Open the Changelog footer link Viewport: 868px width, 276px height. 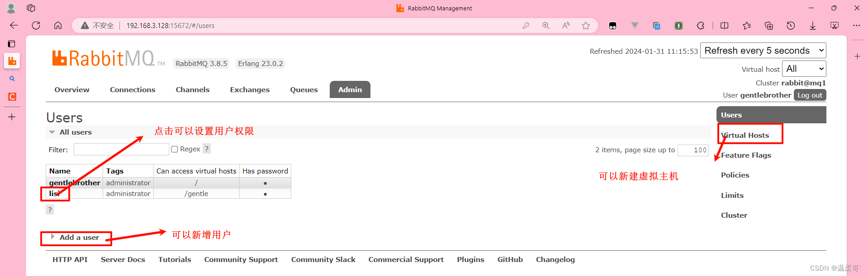[555, 260]
